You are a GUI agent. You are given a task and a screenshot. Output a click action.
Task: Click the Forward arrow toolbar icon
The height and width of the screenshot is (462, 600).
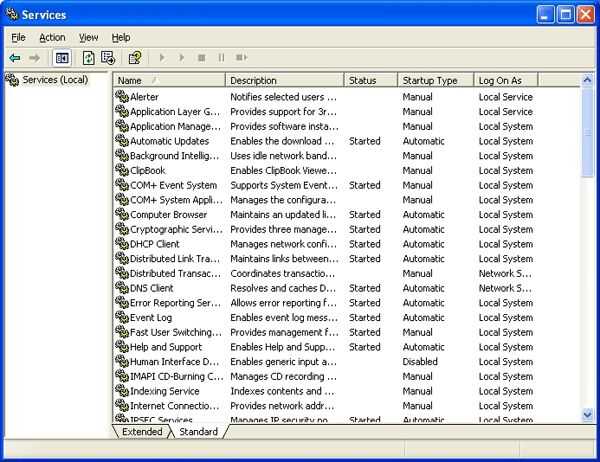coord(34,58)
